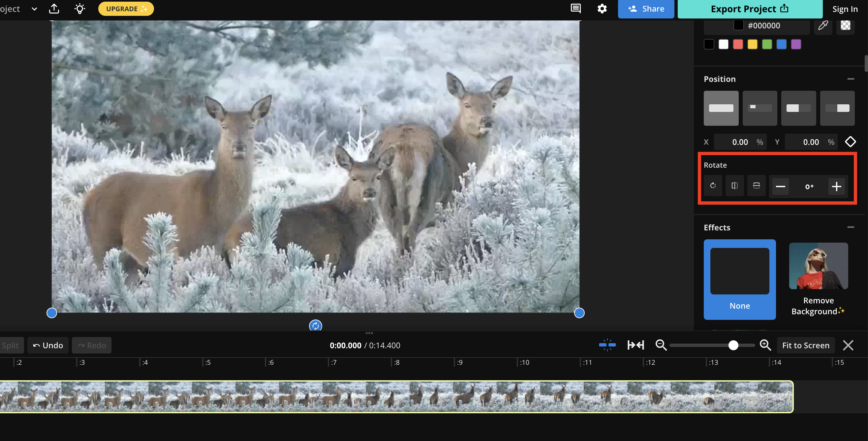Viewport: 868px width, 441px height.
Task: Select the deer video clip in timeline
Action: tap(396, 396)
